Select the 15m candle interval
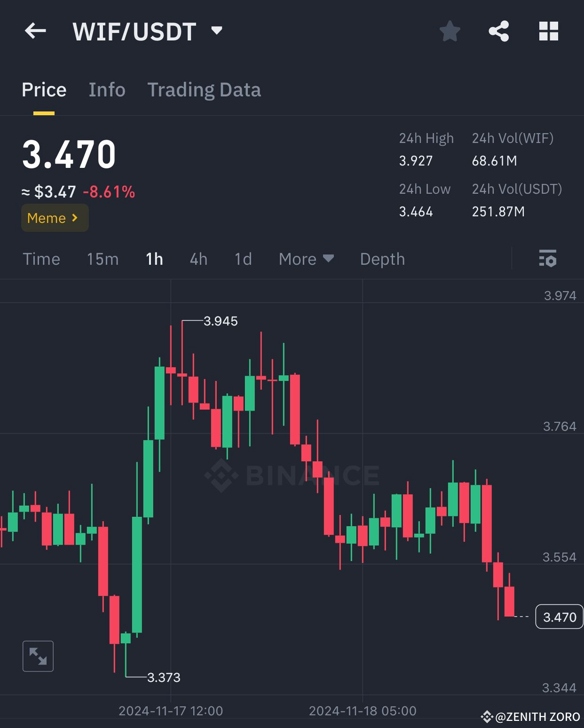The height and width of the screenshot is (728, 584). (103, 259)
